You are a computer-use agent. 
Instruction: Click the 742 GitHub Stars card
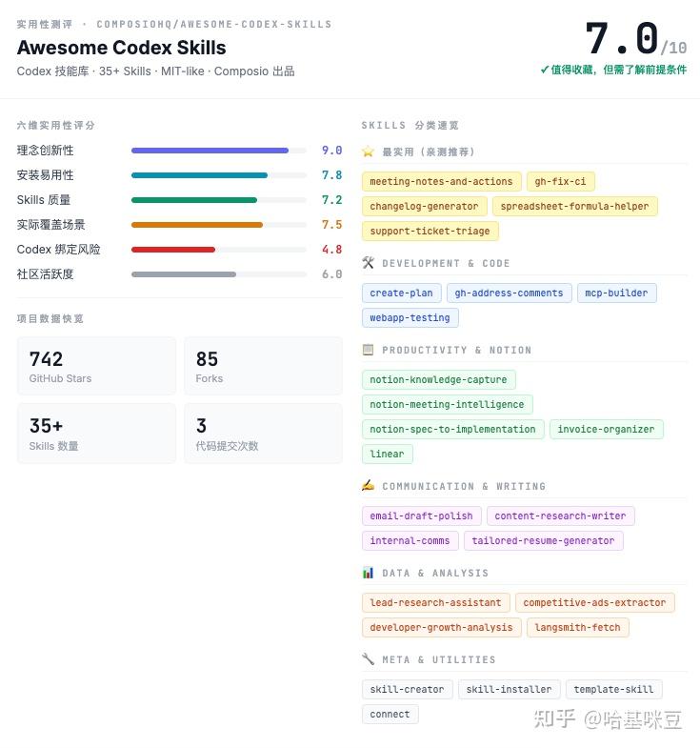click(96, 366)
